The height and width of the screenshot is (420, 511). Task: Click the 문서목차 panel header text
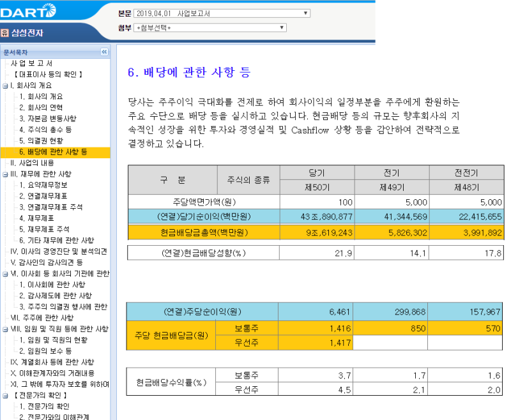click(x=15, y=52)
